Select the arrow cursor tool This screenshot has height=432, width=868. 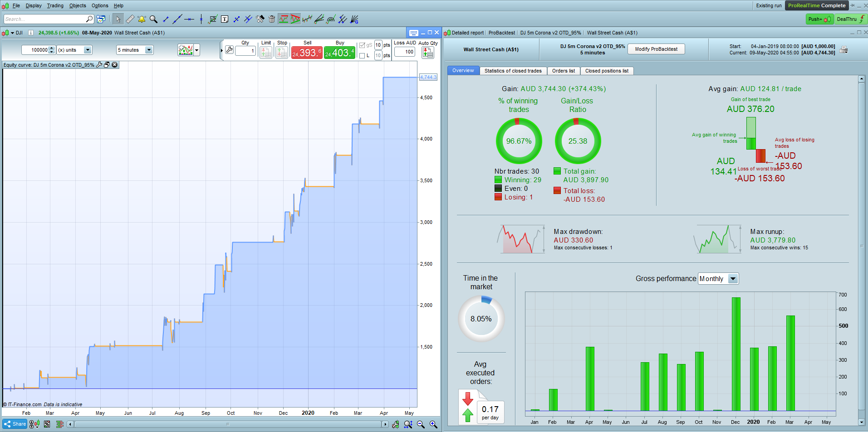point(118,19)
